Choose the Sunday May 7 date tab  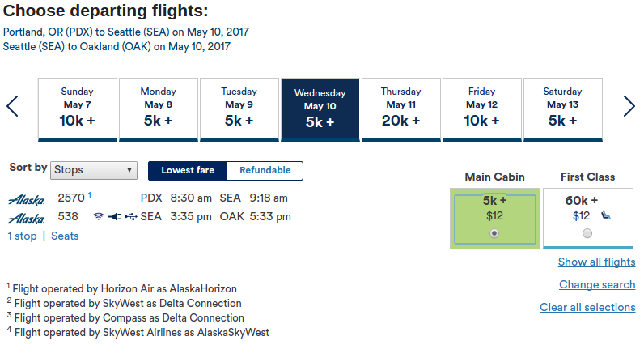(x=77, y=108)
